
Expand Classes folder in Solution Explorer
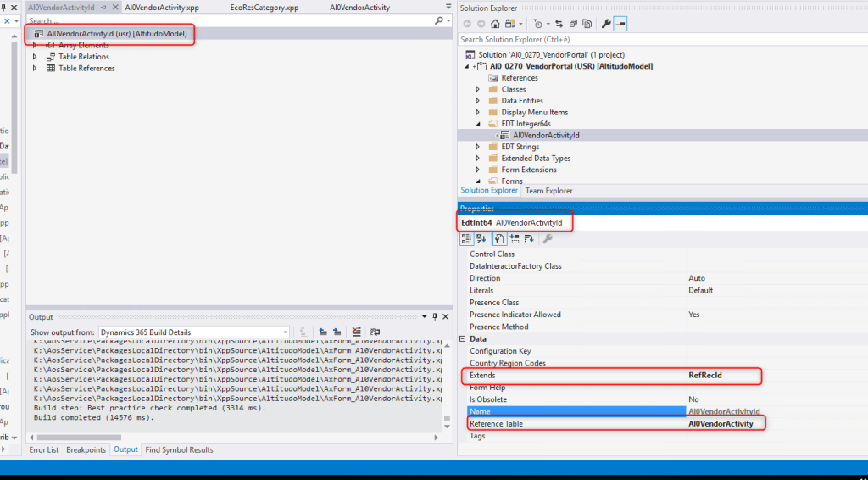point(477,89)
